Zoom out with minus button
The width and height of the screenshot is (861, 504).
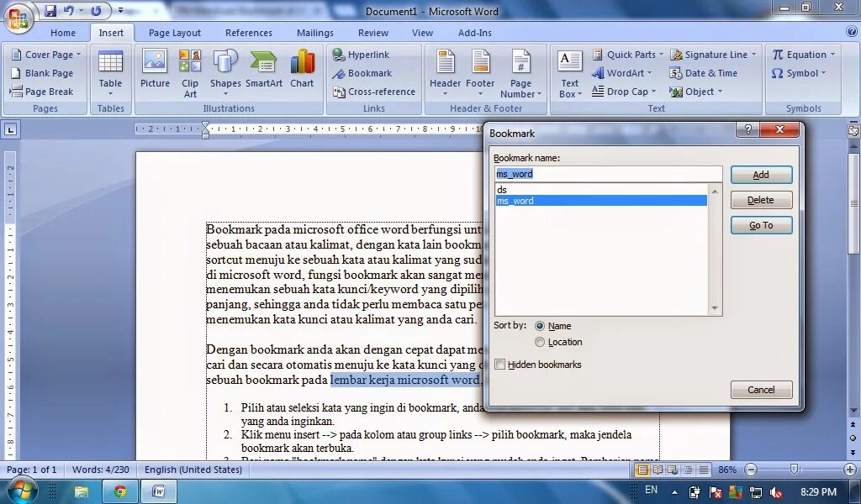click(751, 470)
